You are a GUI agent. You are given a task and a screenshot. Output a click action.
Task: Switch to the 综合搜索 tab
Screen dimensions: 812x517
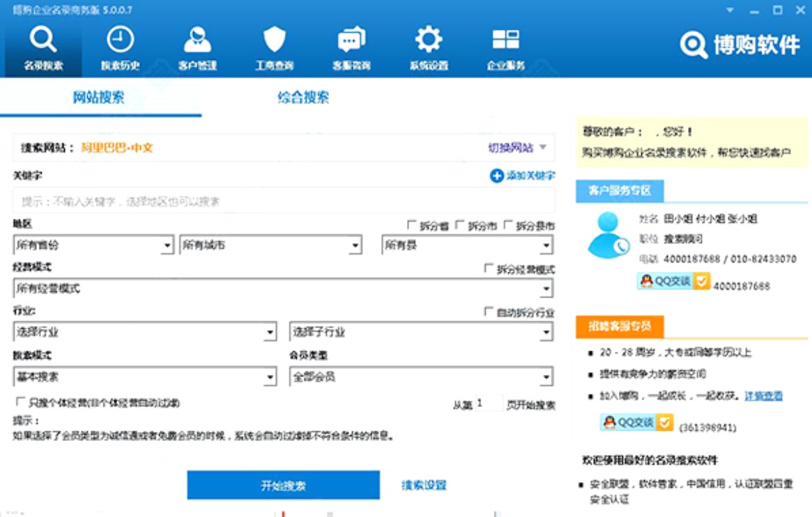303,98
